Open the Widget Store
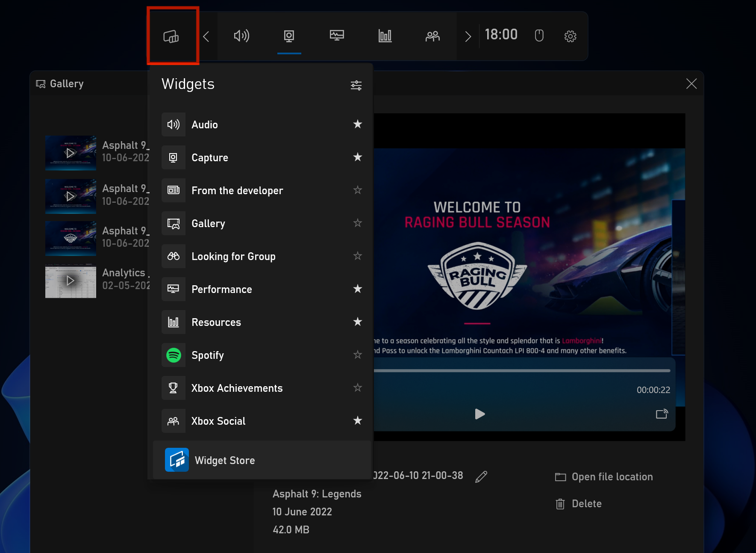Viewport: 756px width, 553px height. tap(262, 460)
